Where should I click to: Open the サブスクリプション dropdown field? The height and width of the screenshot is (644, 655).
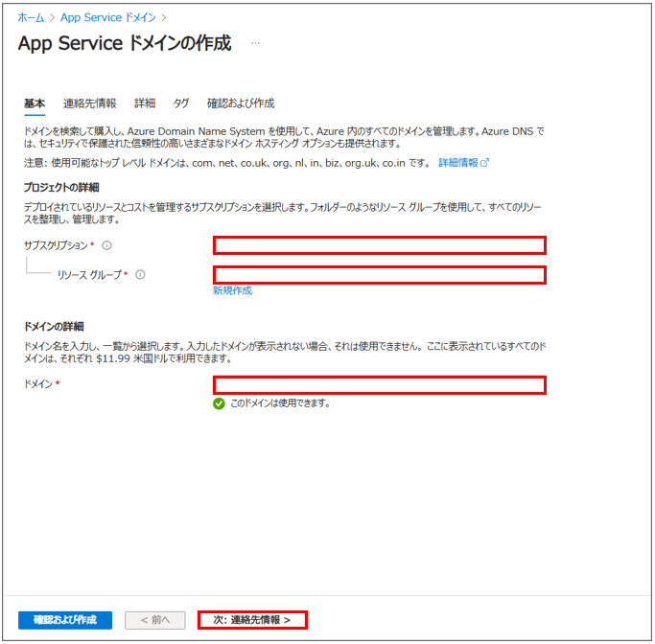tap(380, 245)
